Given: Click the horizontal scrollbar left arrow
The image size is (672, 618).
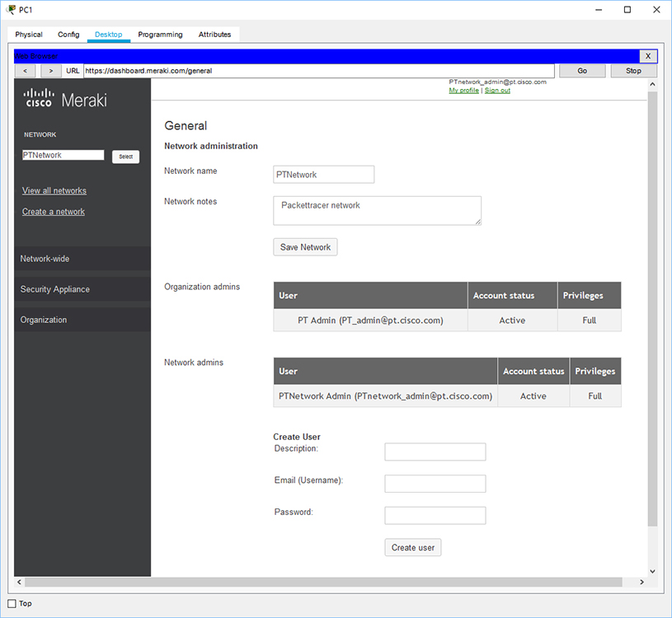Looking at the screenshot, I should click(19, 582).
